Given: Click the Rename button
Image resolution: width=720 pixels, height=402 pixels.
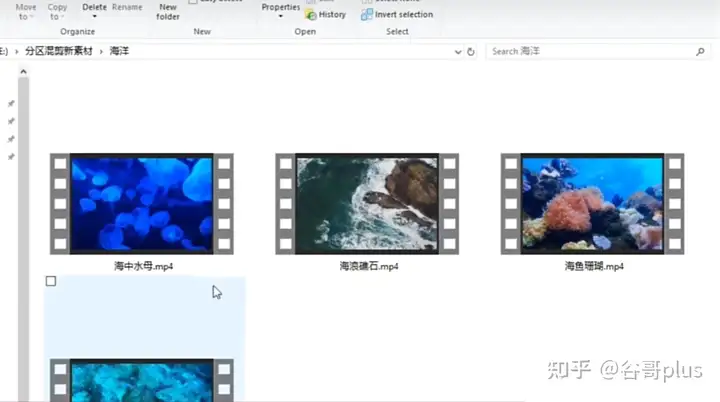Looking at the screenshot, I should point(127,7).
